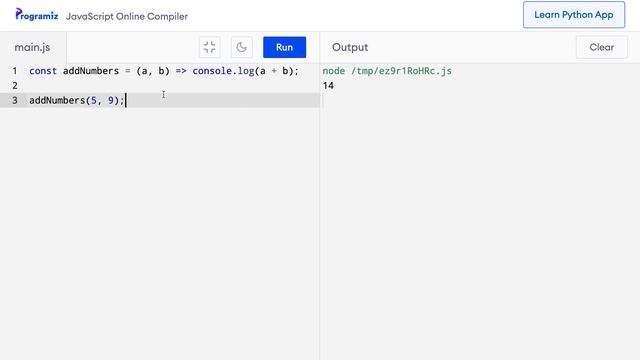
Task: Run the JavaScript code
Action: 284,47
